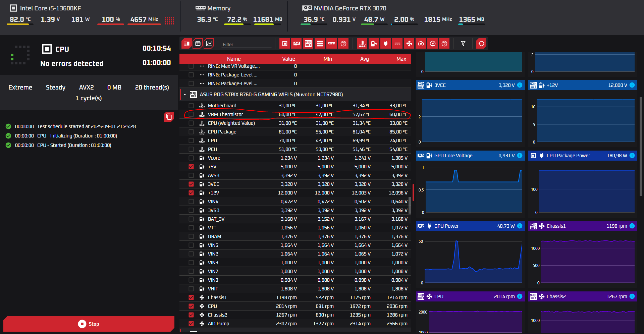This screenshot has width=644, height=334.
Task: Uncheck the 3VCC row checkbox
Action: pos(191,184)
